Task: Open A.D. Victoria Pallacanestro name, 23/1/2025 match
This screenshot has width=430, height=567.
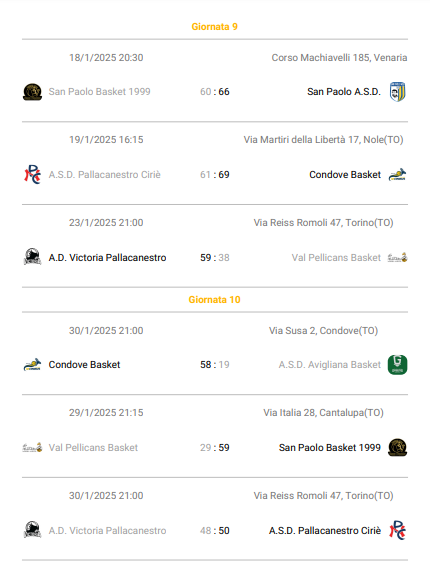Action: [x=107, y=257]
